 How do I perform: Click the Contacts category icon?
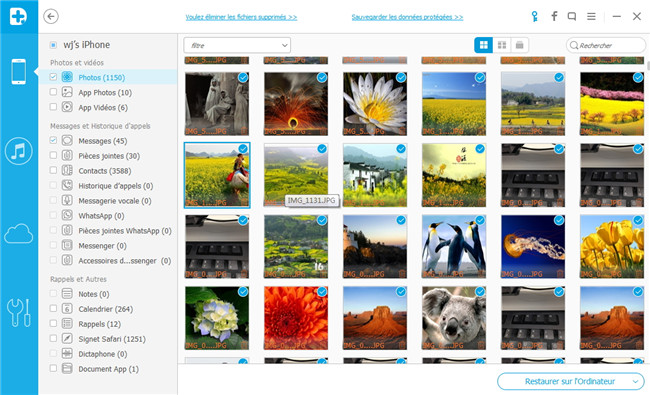point(67,170)
